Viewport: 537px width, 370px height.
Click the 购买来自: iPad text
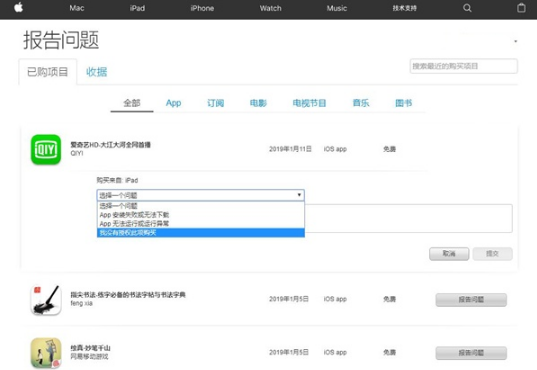coord(117,180)
